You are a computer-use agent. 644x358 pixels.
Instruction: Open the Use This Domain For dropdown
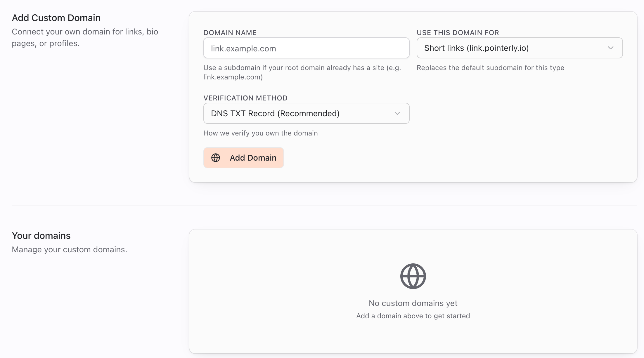coord(520,48)
